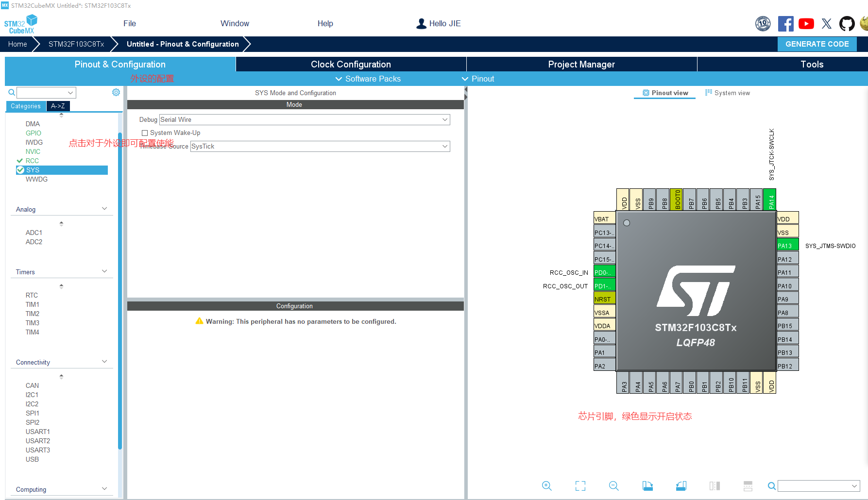
Task: Open the peripheral search combo box
Action: pyautogui.click(x=46, y=92)
